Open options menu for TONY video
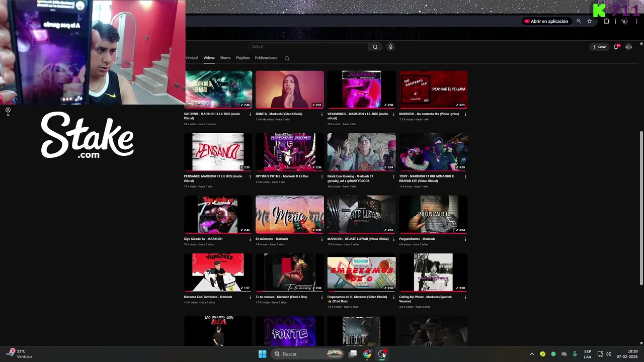644x362 pixels. (x=465, y=176)
